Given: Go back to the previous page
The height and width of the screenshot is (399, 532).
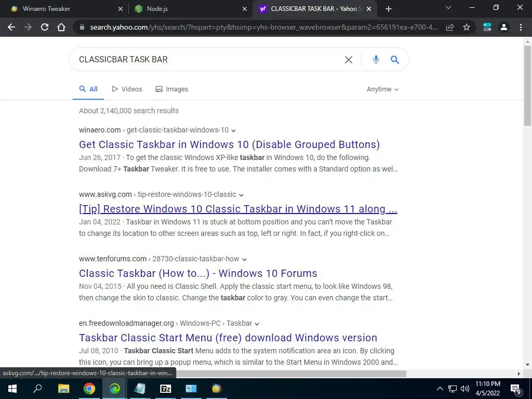Looking at the screenshot, I should point(11,27).
